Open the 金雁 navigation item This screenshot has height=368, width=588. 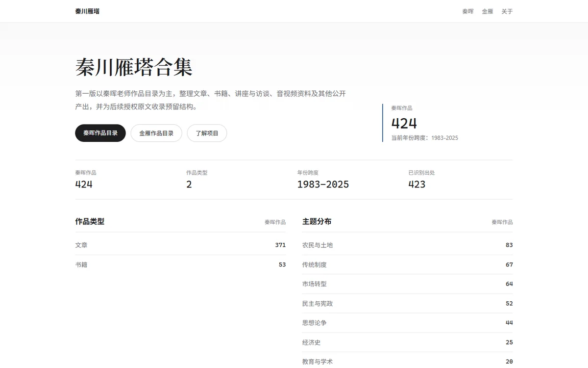point(488,11)
